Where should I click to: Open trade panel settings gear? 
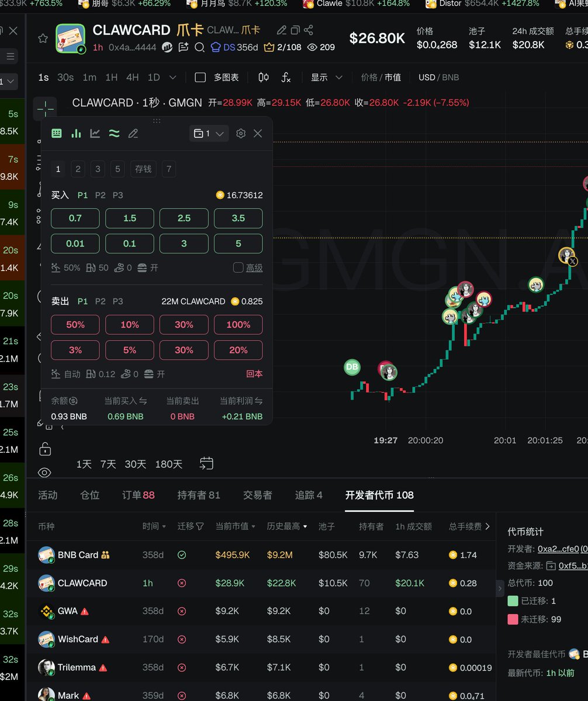click(x=241, y=133)
